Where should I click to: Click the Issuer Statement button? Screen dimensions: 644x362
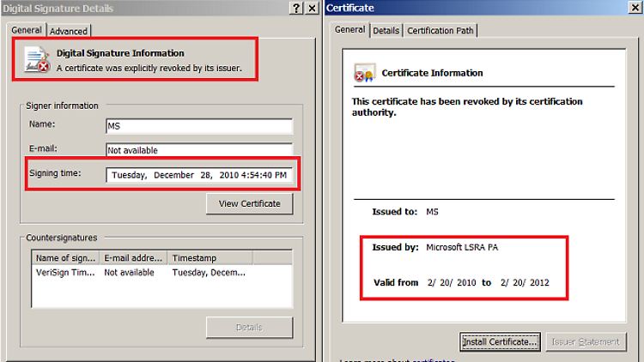coord(586,342)
